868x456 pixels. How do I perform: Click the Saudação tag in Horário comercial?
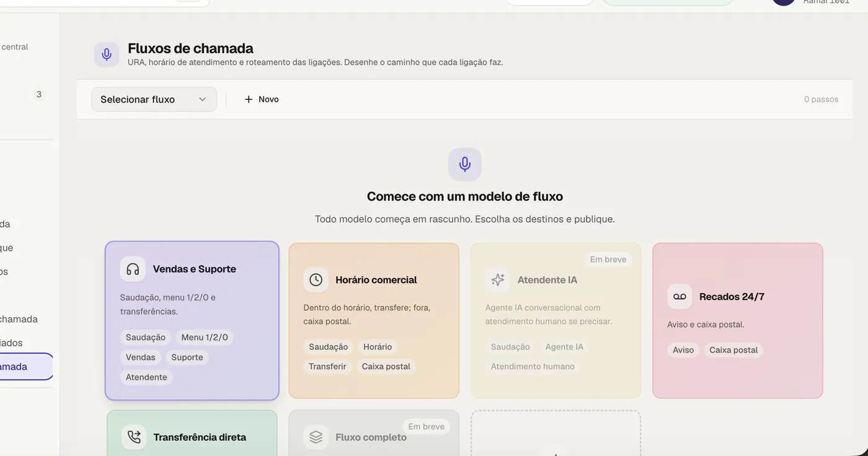[329, 347]
